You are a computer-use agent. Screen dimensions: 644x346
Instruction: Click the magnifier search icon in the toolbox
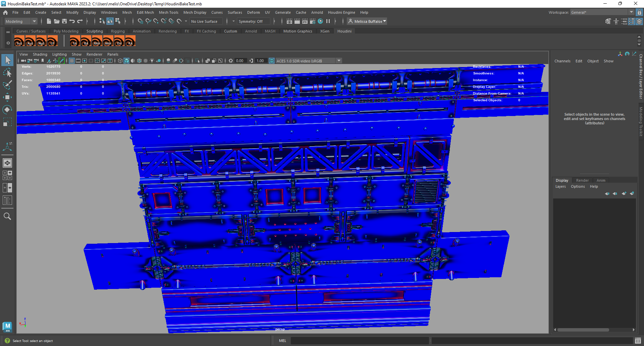click(x=7, y=216)
